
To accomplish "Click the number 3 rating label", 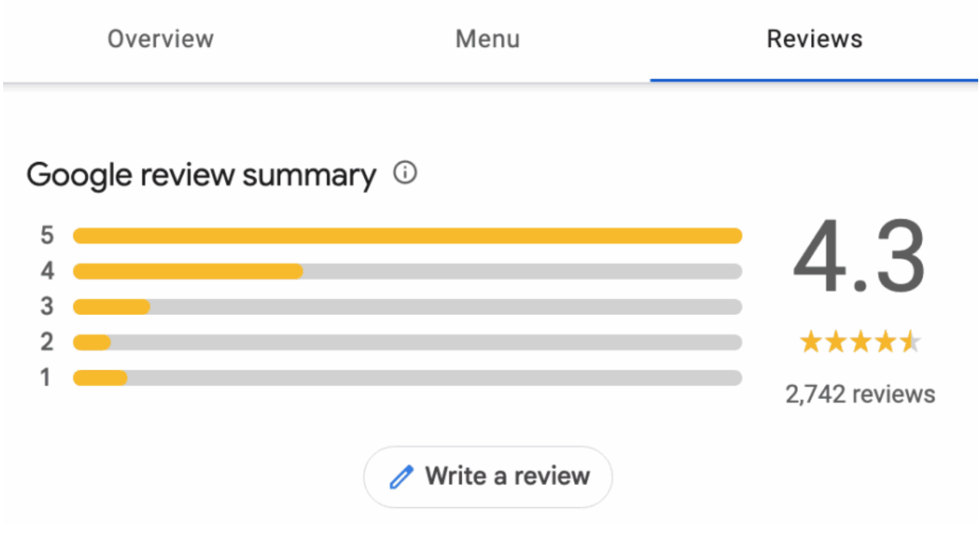I will coord(47,306).
